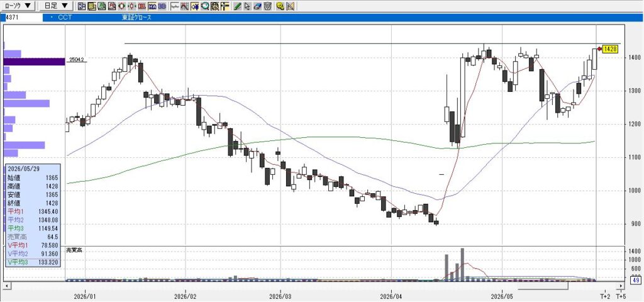
Task: Click the 平均2 1348.08 row
Action: click(33, 220)
